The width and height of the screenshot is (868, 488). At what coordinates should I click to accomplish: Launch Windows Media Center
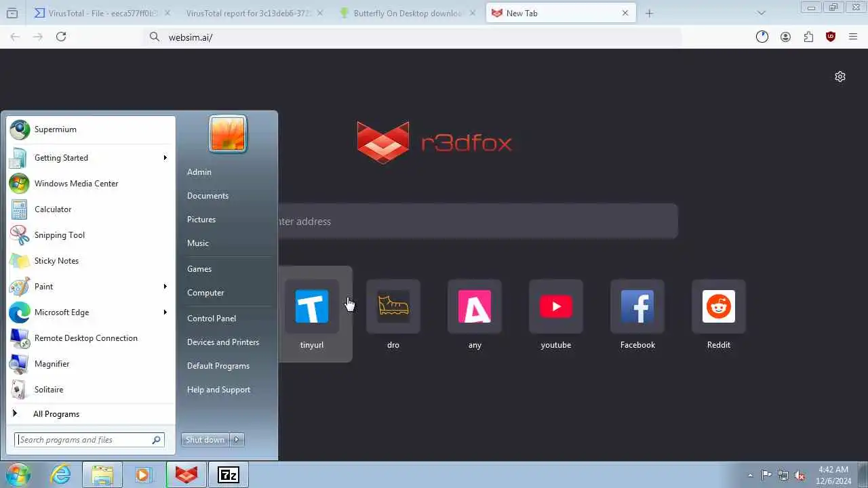(x=91, y=184)
